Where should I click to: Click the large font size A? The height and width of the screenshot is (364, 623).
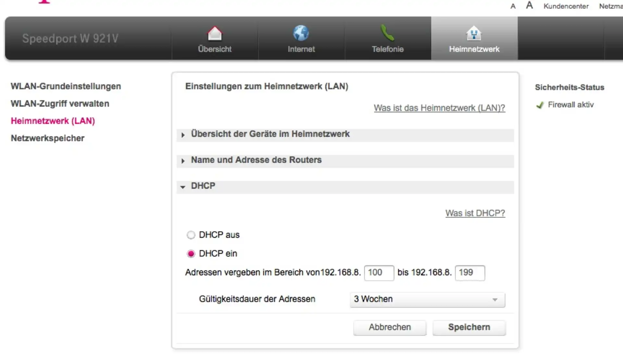529,5
